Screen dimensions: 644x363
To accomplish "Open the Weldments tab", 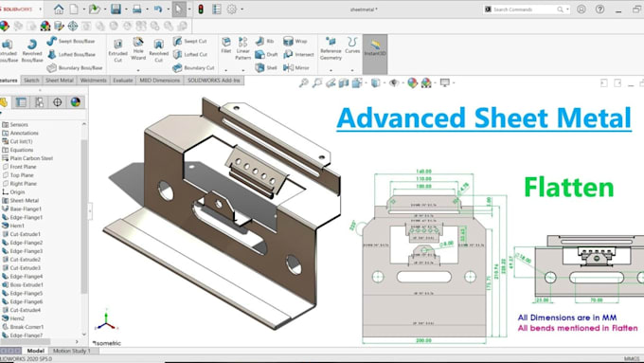I will [93, 81].
